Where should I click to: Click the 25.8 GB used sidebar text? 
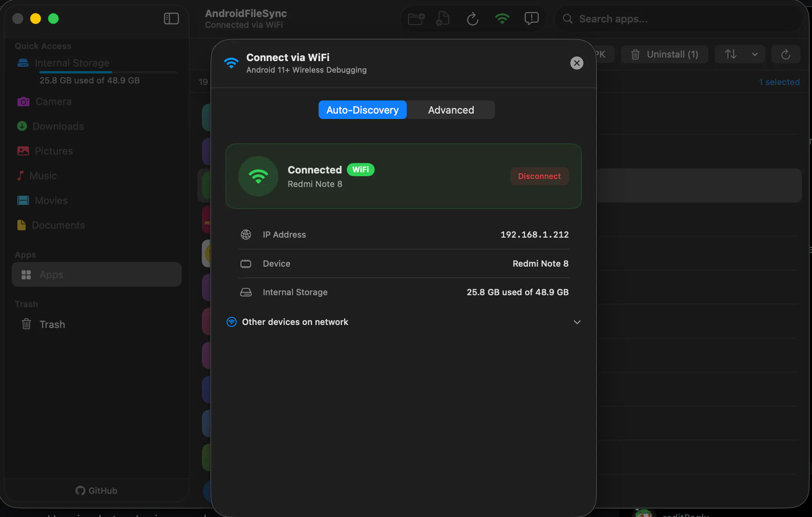click(x=90, y=80)
